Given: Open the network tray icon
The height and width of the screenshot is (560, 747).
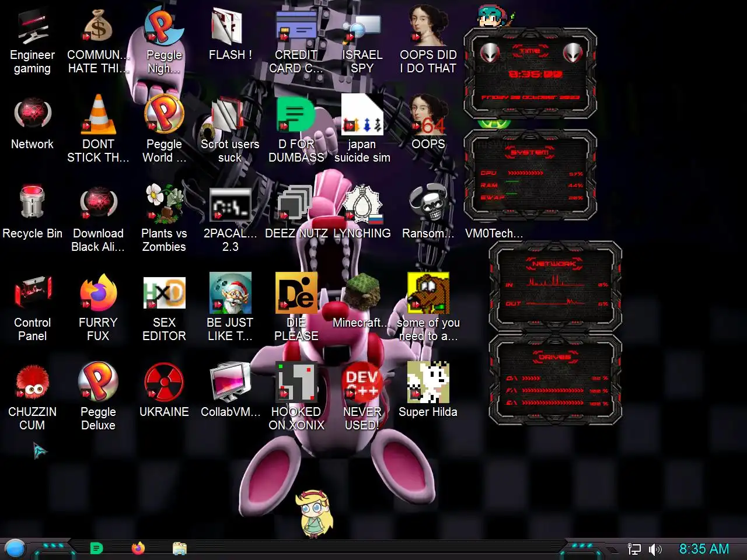Looking at the screenshot, I should [634, 549].
